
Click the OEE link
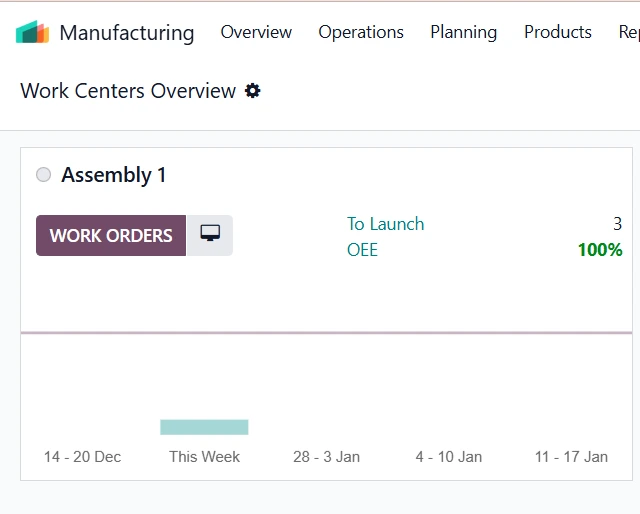[x=362, y=250]
